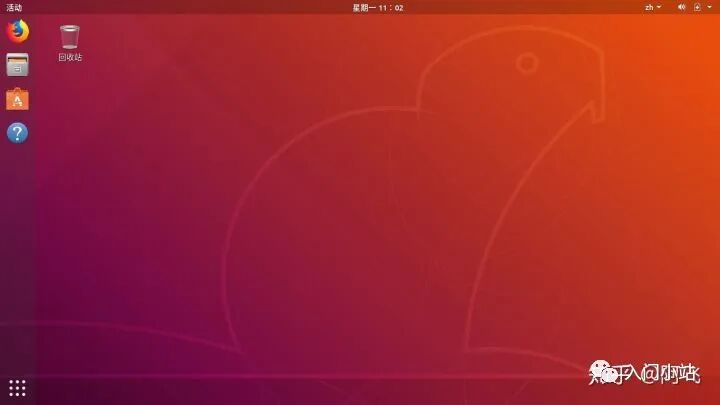
Task: Click the volume speaker icon in top bar
Action: tap(682, 7)
